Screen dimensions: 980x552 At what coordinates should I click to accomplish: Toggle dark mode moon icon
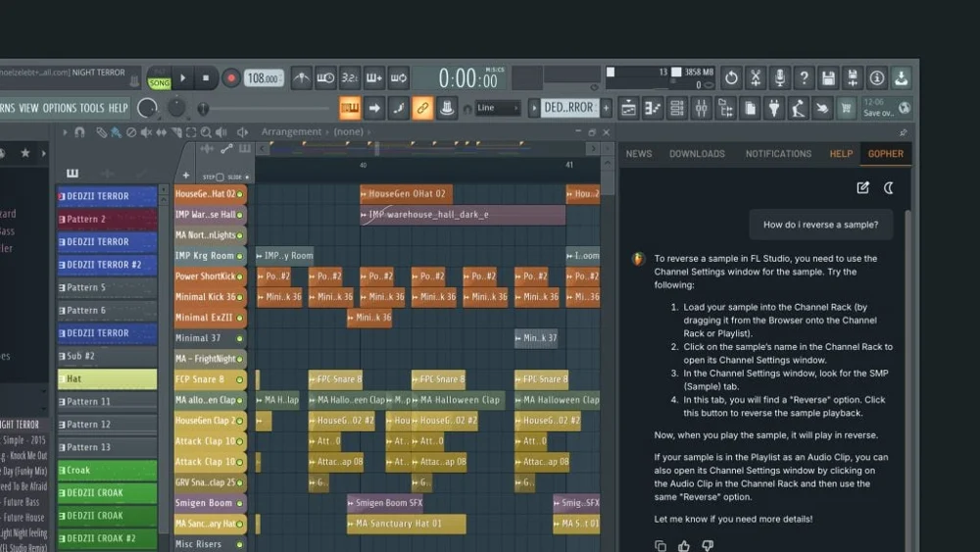tap(888, 187)
